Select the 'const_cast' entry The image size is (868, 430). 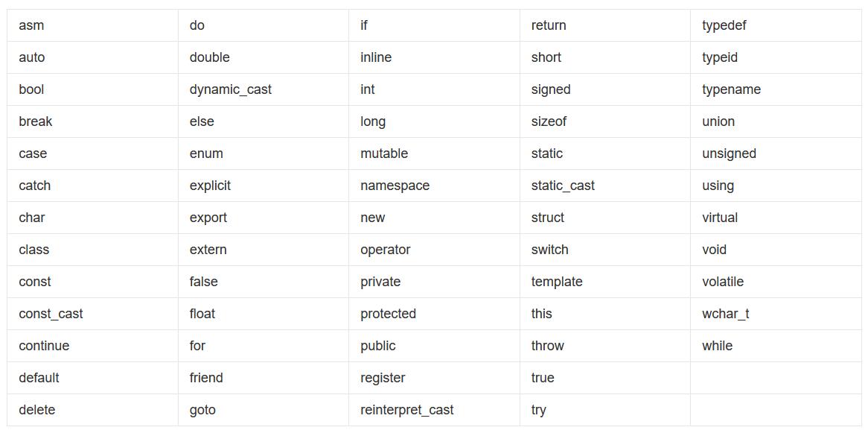pos(51,314)
